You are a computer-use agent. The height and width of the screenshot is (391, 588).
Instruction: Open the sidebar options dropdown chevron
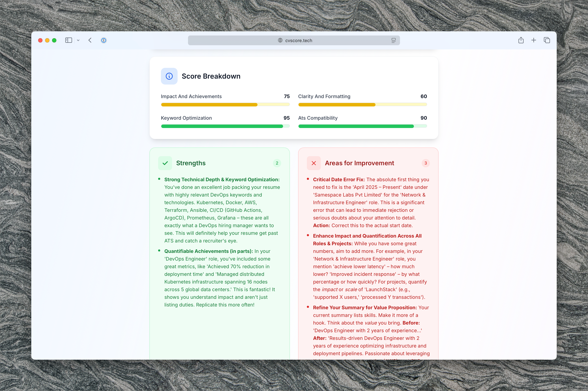[78, 40]
